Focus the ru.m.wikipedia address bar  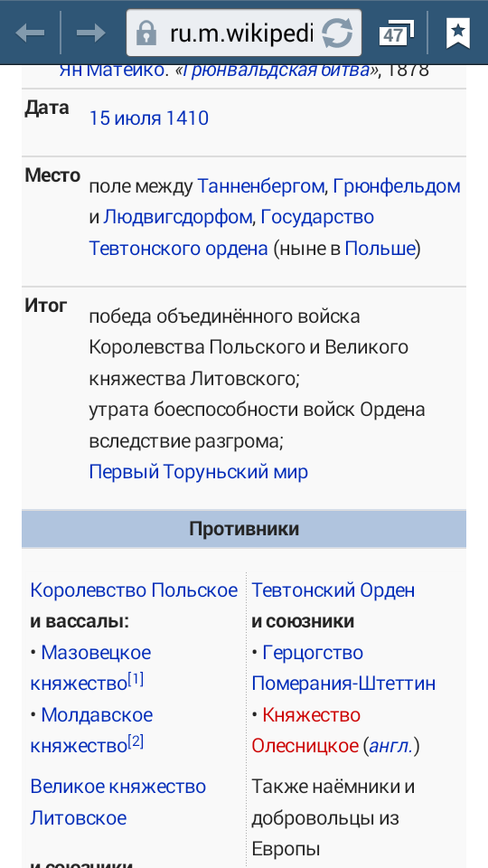click(244, 33)
